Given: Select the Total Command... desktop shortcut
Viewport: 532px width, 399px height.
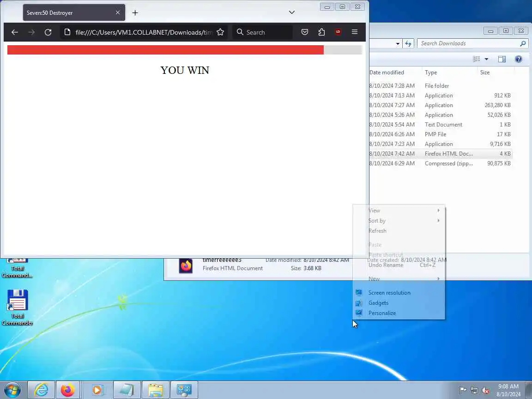Looking at the screenshot, I should tap(17, 268).
